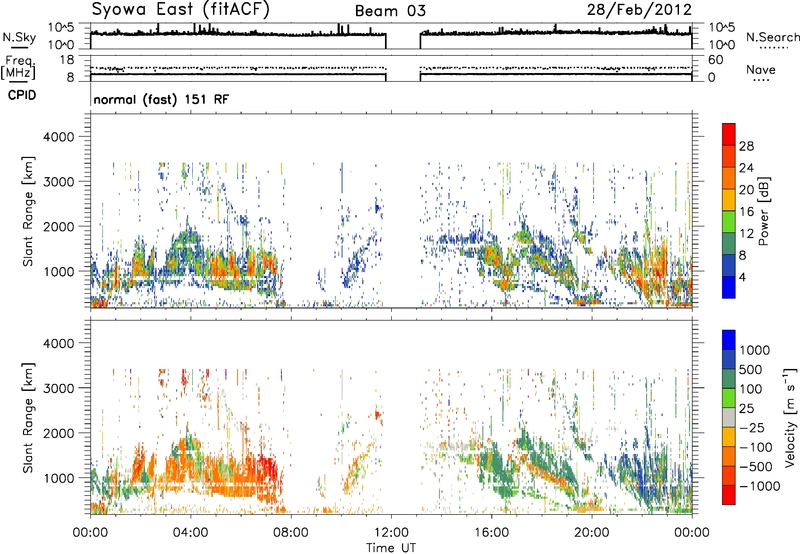This screenshot has height=554, width=800.
Task: Click the '1000' tick on Velocity color bar
Action: 755,350
